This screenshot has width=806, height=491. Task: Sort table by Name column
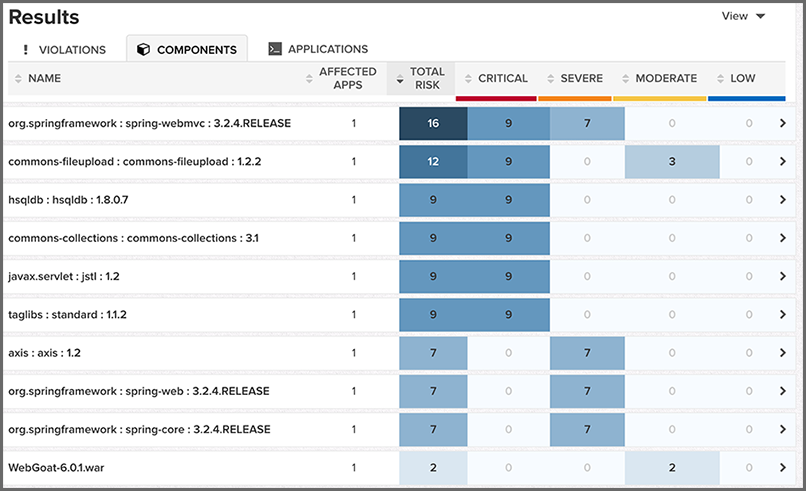[19, 78]
